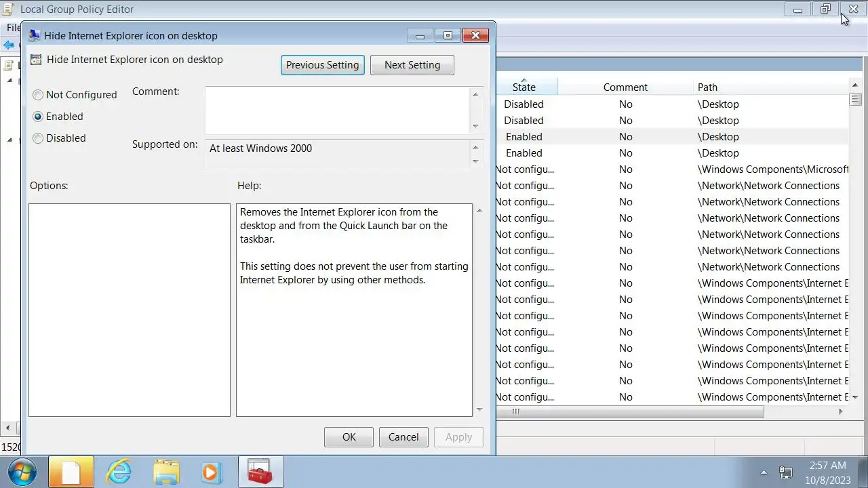The image size is (868, 488).
Task: Go to Next Setting
Action: (x=412, y=65)
